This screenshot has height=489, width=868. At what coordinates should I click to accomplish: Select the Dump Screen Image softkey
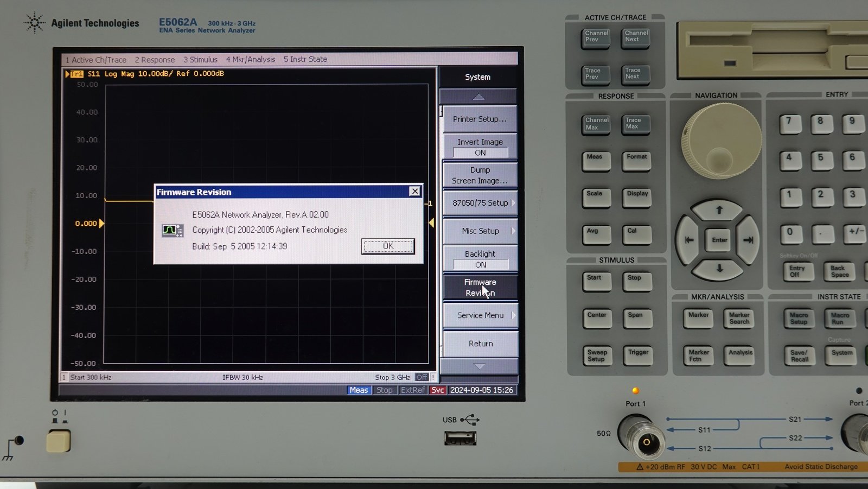[x=480, y=175]
